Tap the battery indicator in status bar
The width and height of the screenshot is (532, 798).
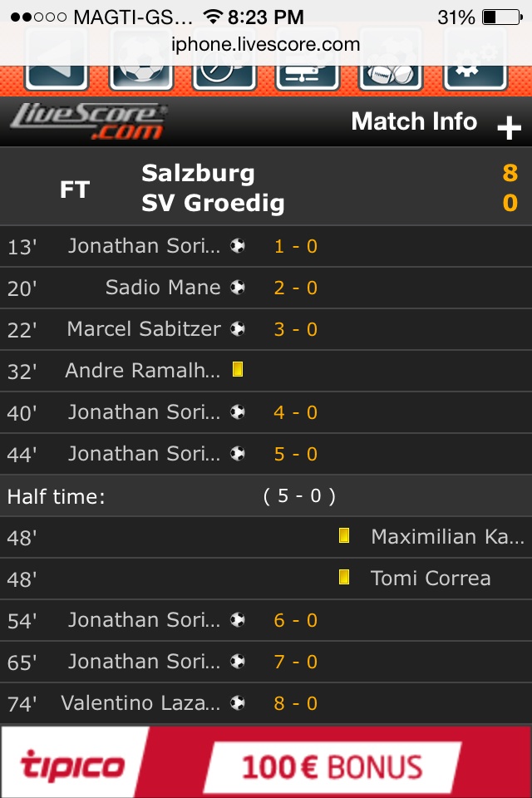(x=500, y=17)
